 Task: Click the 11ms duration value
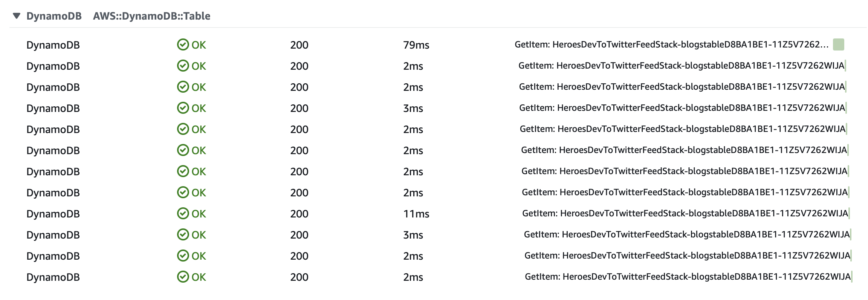416,214
